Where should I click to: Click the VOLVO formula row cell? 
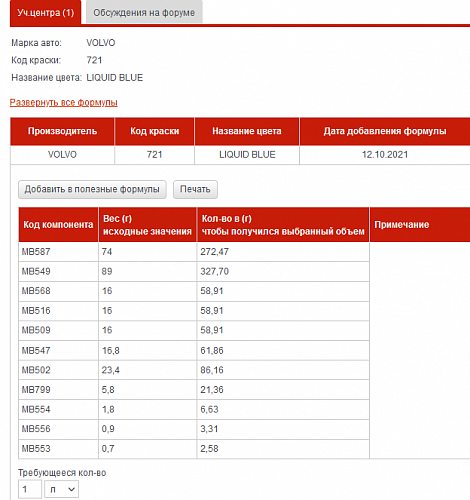click(x=62, y=155)
